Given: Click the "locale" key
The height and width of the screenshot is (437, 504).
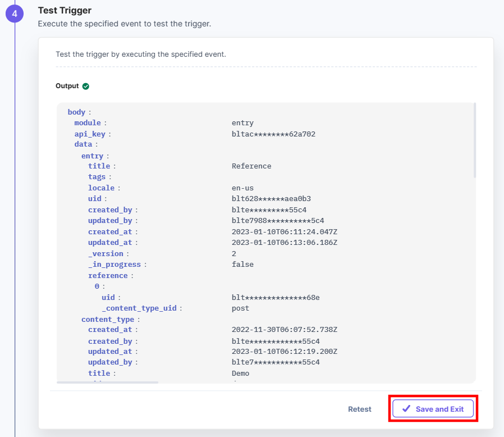Looking at the screenshot, I should pyautogui.click(x=102, y=188).
